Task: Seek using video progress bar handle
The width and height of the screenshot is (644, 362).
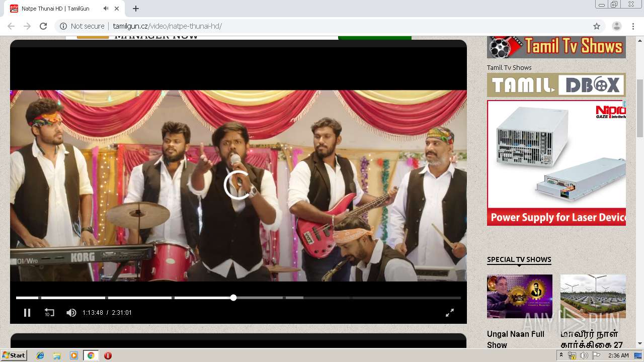Action: [233, 298]
